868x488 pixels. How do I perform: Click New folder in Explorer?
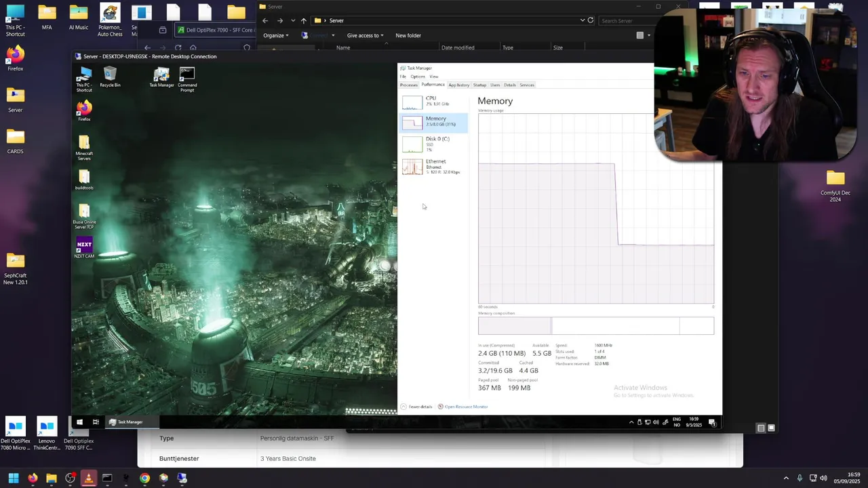(x=408, y=35)
